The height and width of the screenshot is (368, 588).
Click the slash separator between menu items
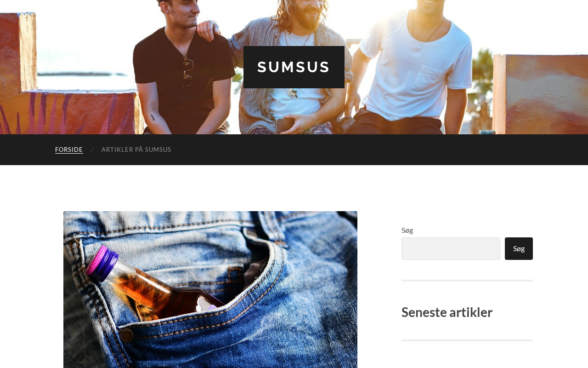tap(92, 149)
